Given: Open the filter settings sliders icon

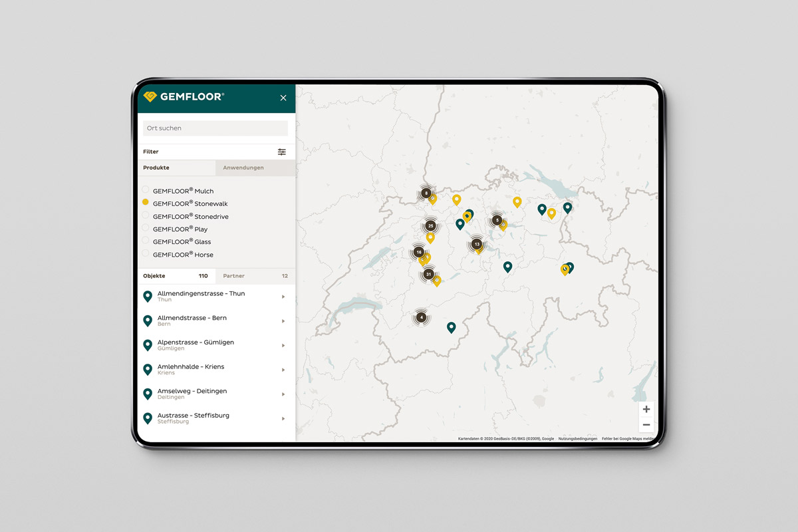Looking at the screenshot, I should [281, 152].
